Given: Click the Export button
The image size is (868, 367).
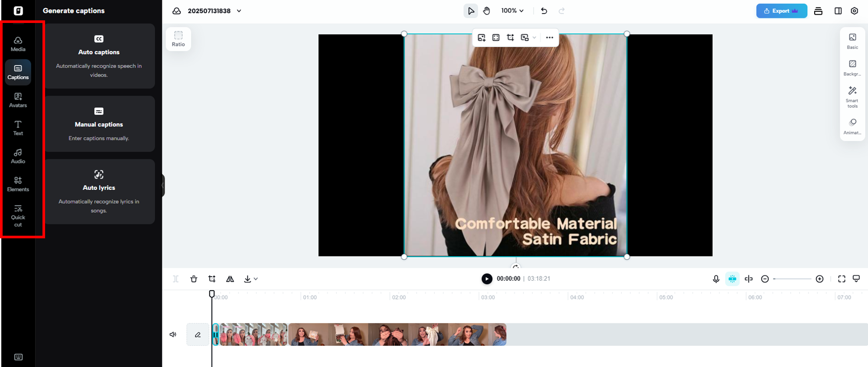Looking at the screenshot, I should 781,11.
